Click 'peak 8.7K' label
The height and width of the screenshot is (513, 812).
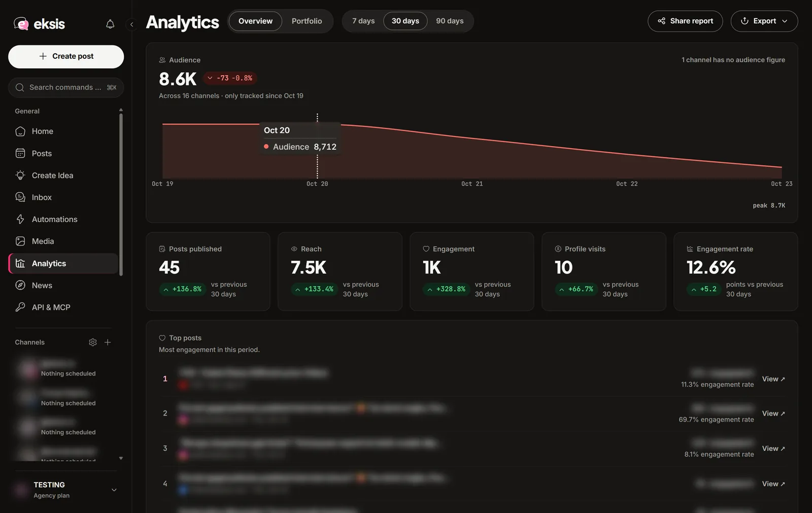click(x=769, y=206)
